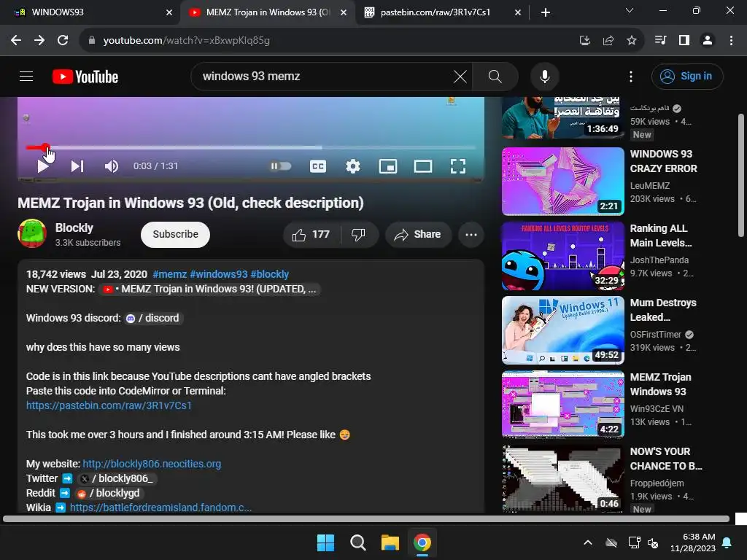This screenshot has height=560, width=747.
Task: Enable miniplayer mode
Action: [x=388, y=166]
